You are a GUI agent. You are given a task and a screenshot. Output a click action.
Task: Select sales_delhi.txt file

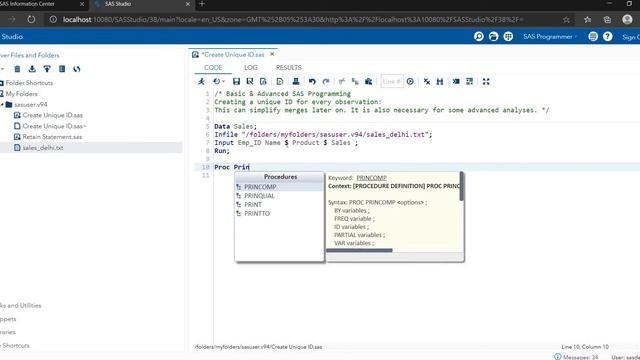[43, 148]
